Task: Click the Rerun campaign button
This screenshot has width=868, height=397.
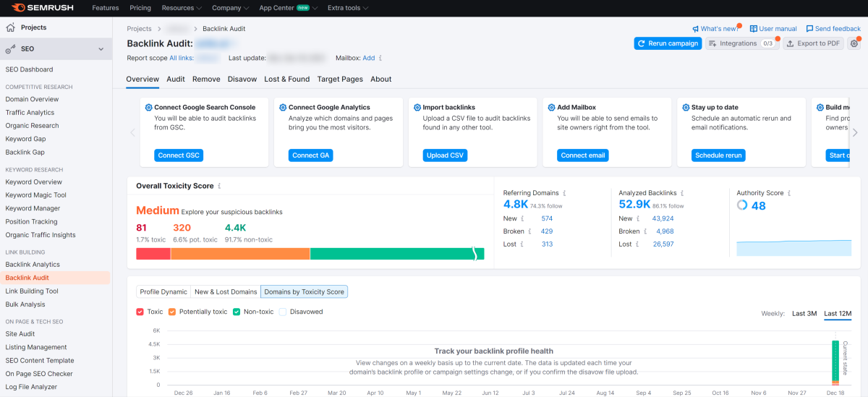Action: tap(668, 43)
